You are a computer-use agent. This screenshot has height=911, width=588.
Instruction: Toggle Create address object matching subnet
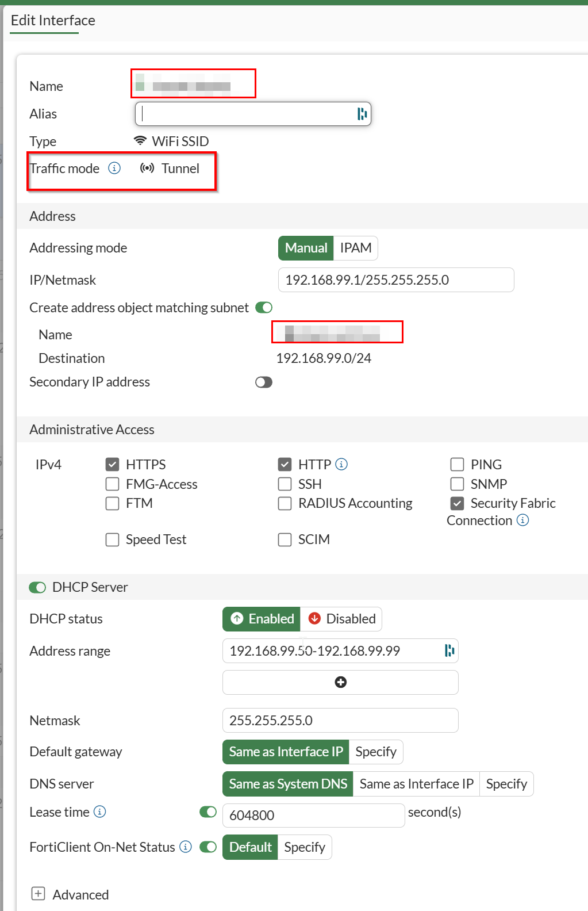(264, 308)
